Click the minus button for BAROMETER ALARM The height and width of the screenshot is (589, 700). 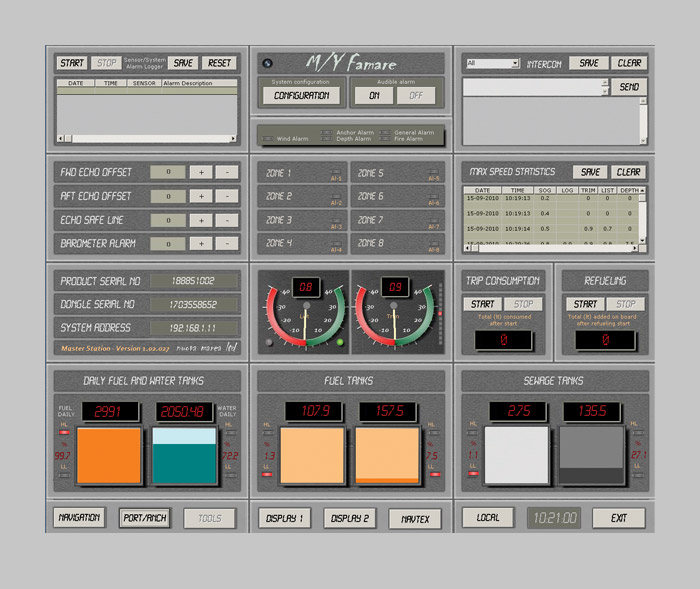(x=227, y=243)
